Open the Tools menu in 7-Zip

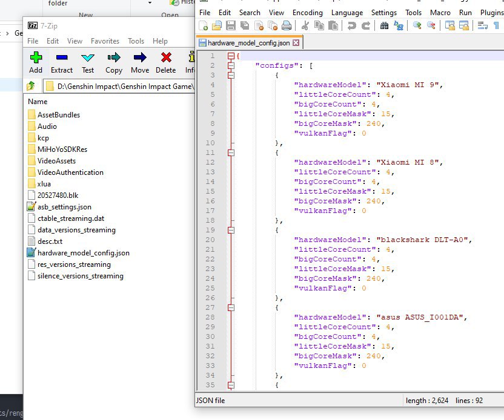(x=136, y=41)
